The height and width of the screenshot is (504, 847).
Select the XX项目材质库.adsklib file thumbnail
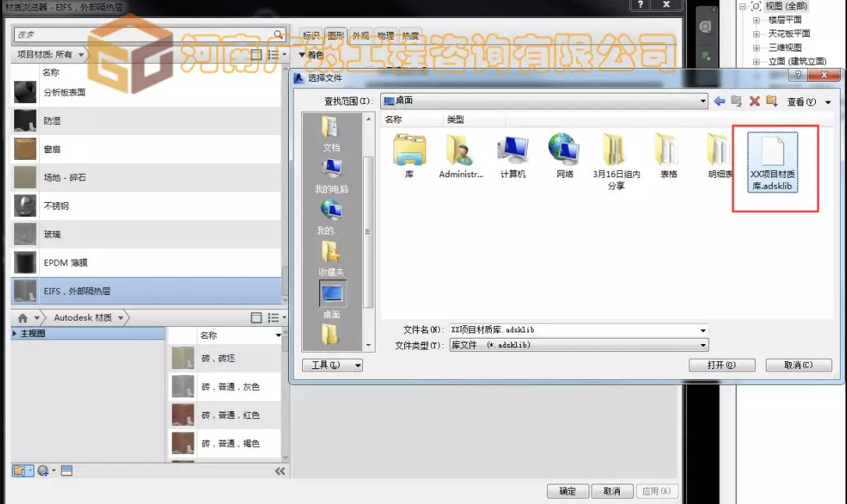tap(773, 164)
